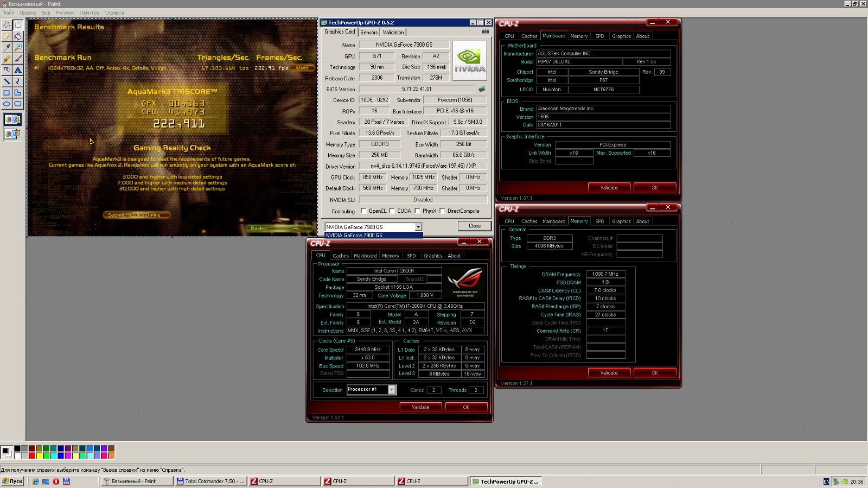This screenshot has width=868, height=488.
Task: Select the Free-Form Select tool in Paint
Action: tap(7, 25)
